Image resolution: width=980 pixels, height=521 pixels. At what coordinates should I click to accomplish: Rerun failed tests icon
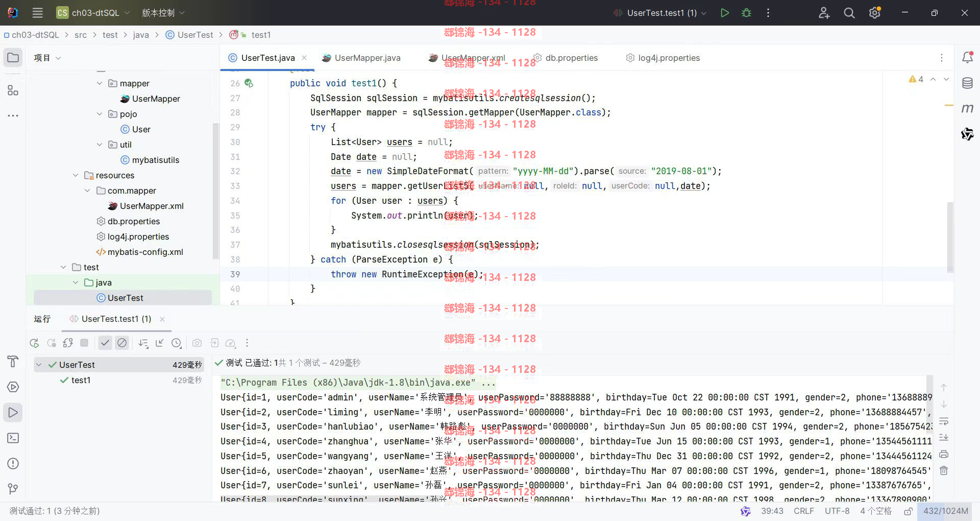tap(51, 343)
